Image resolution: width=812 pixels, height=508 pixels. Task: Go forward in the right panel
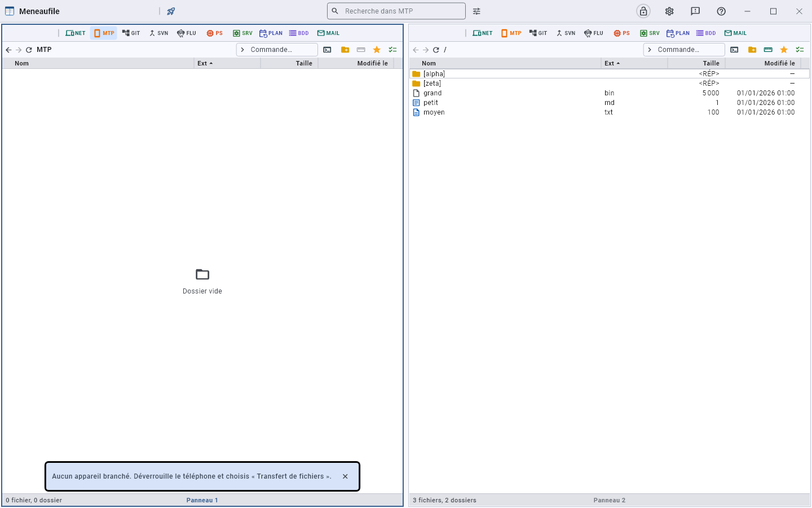(x=426, y=50)
